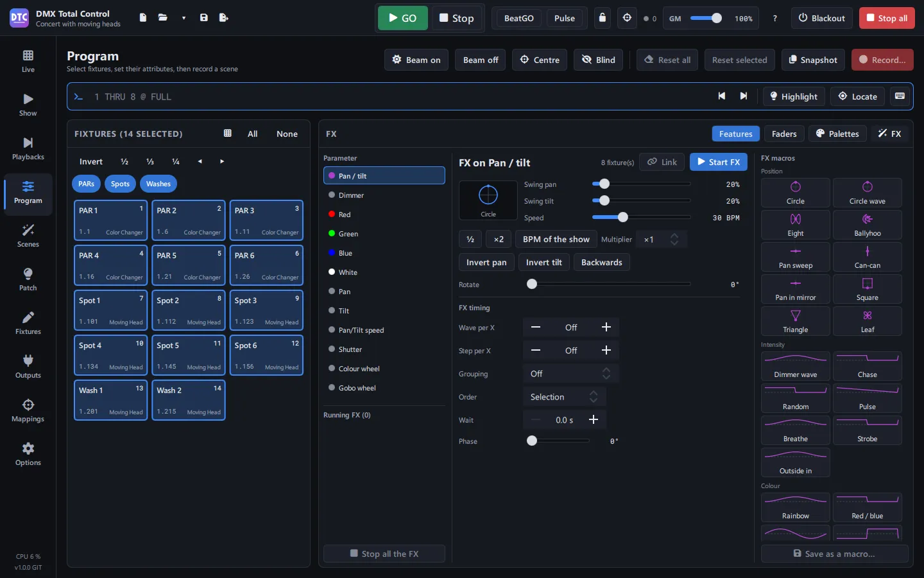Toggle fixture grid view icon

pos(228,134)
